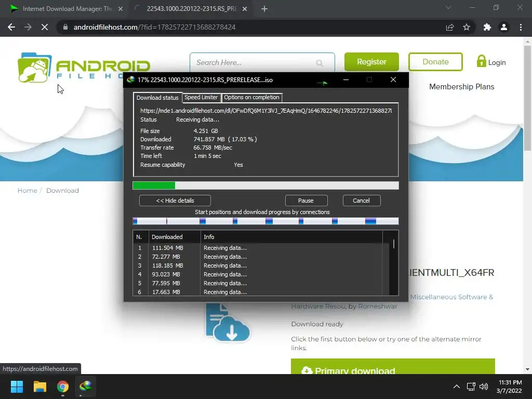Viewport: 532px width, 399px height.
Task: Click the share page icon in address bar
Action: 449,27
